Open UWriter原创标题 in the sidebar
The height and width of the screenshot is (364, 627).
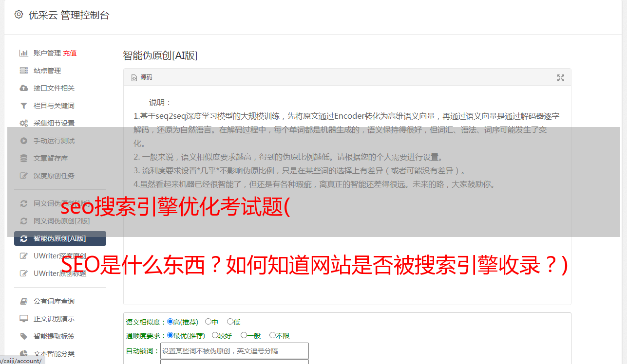tap(60, 273)
